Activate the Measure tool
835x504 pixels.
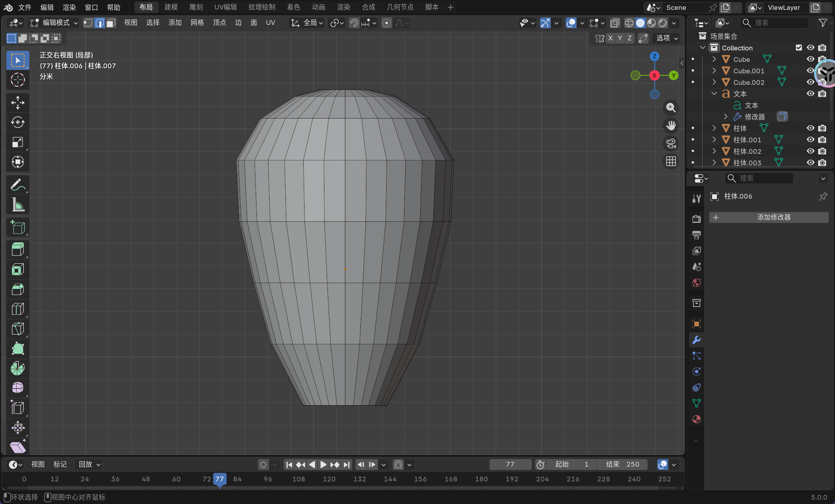17,205
